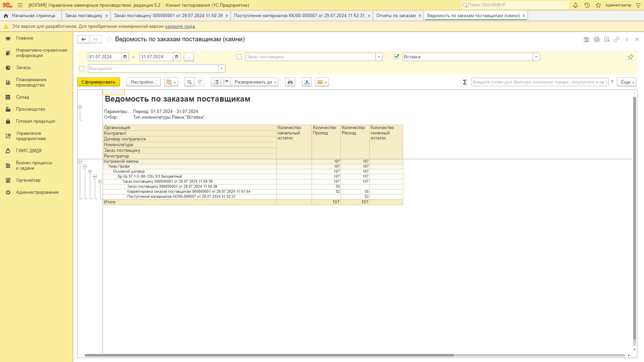
Task: Open Администрирование sidebar section
Action: [x=37, y=192]
